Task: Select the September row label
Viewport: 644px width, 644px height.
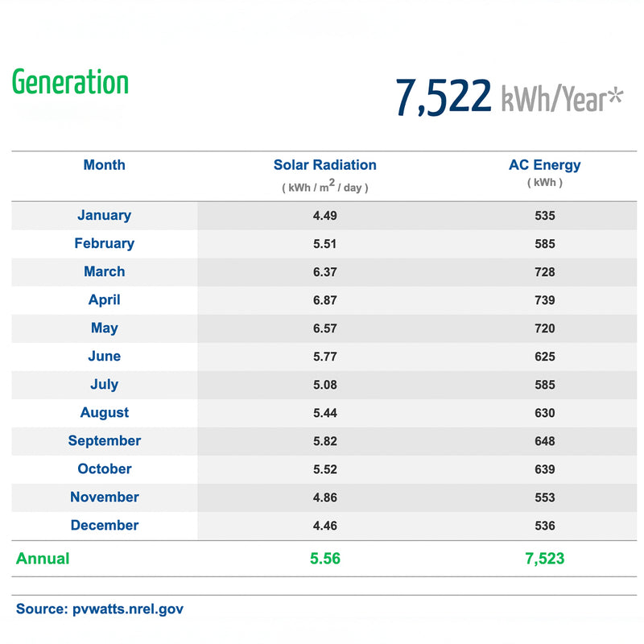Action: tap(104, 441)
